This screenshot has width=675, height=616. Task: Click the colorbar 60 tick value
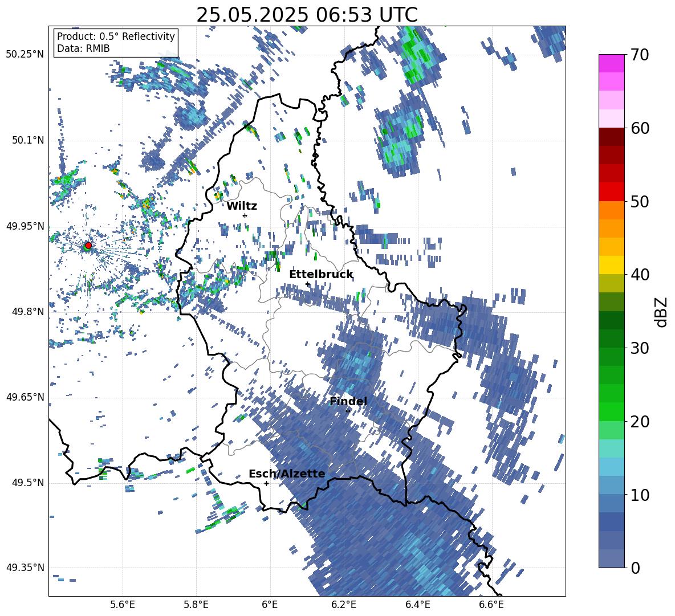(x=640, y=128)
